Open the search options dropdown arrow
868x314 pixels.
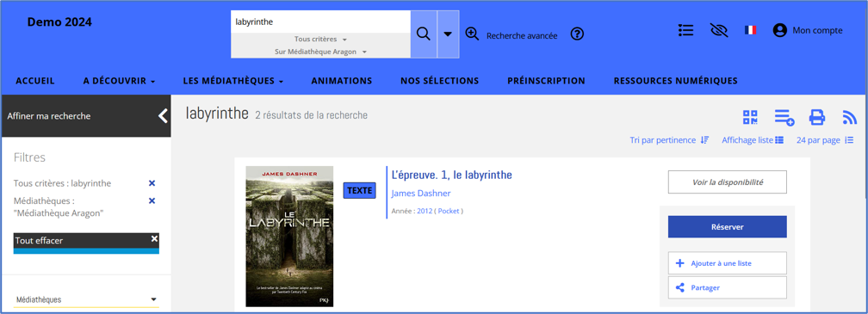point(448,34)
